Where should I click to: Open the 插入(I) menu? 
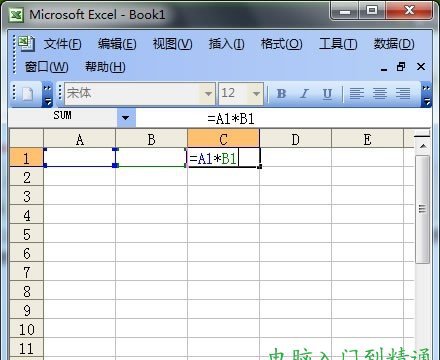point(226,44)
